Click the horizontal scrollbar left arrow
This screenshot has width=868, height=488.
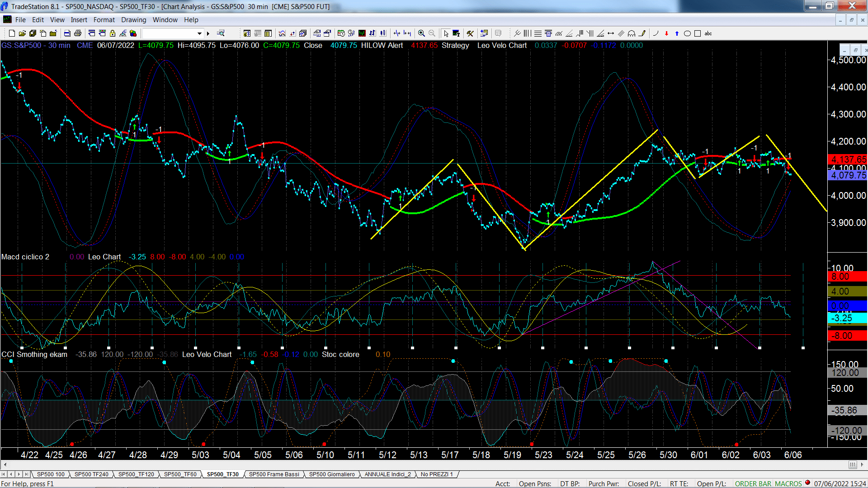tap(5, 465)
